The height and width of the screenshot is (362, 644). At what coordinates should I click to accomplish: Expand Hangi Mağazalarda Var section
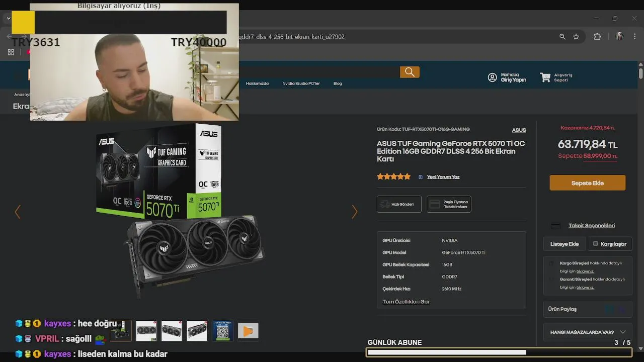pos(588,332)
